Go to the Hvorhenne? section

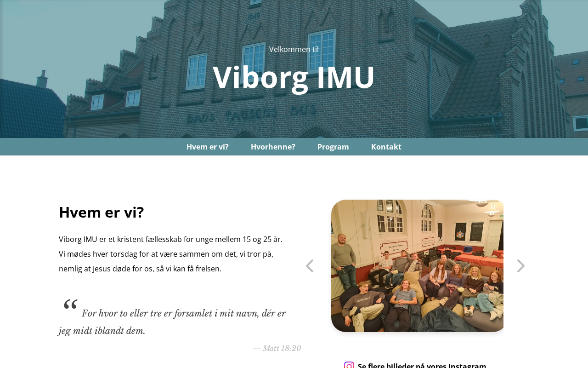(273, 147)
